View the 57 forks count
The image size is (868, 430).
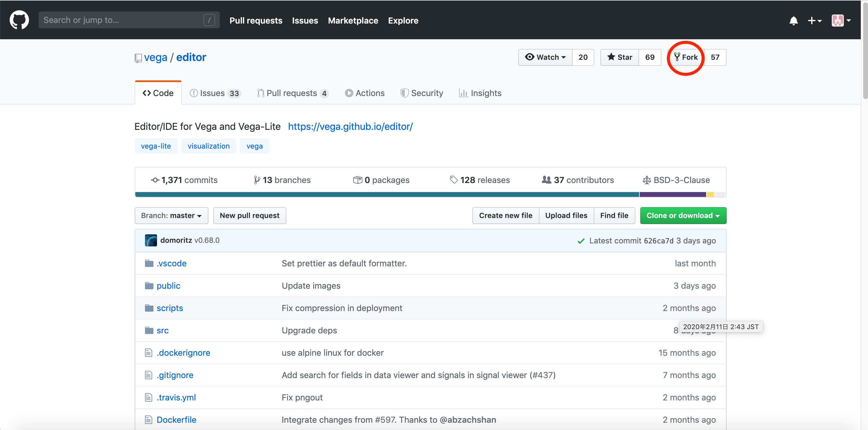[715, 57]
